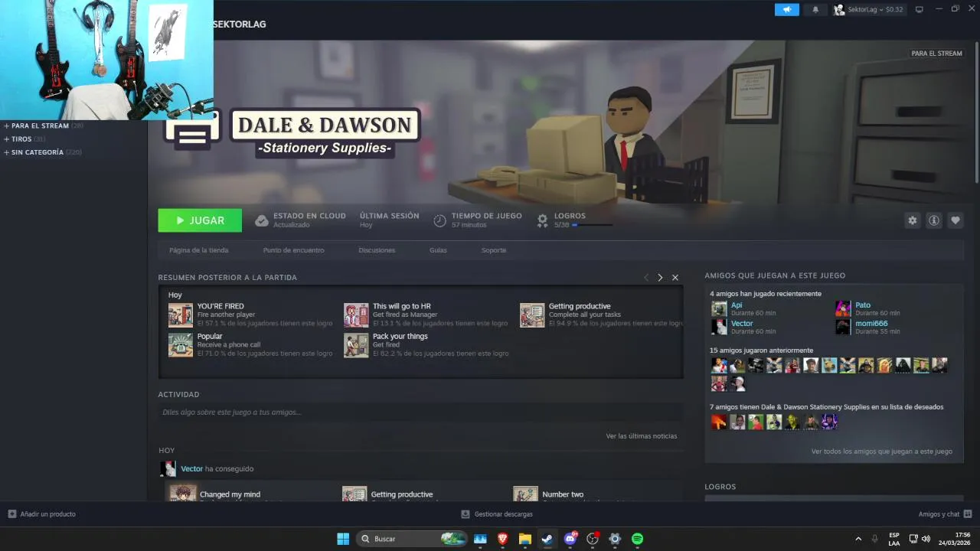This screenshot has width=980, height=551.
Task: Switch to Big Picture mode icon
Action: coord(920,9)
